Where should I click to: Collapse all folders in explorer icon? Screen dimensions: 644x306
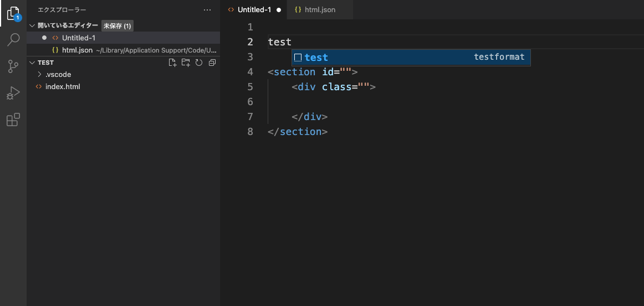[212, 63]
